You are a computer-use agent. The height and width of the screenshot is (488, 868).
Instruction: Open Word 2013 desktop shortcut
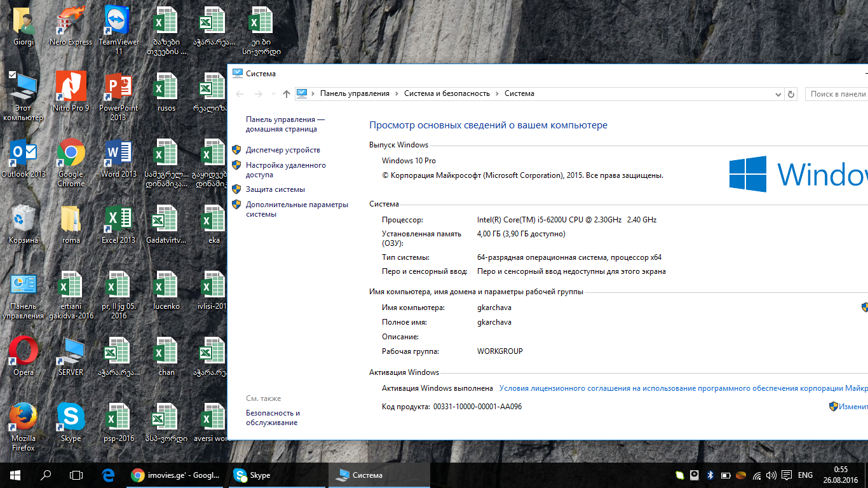tap(118, 158)
